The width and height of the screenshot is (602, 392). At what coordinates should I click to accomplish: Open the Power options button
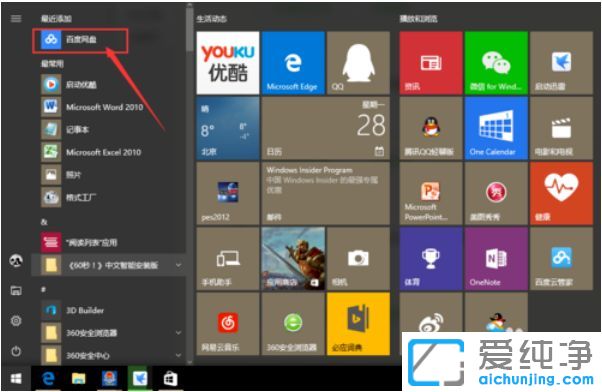tap(16, 351)
